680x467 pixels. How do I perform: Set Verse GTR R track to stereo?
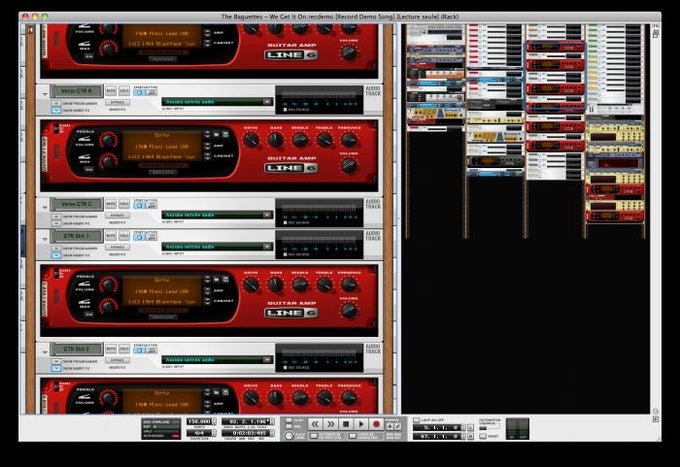[151, 92]
